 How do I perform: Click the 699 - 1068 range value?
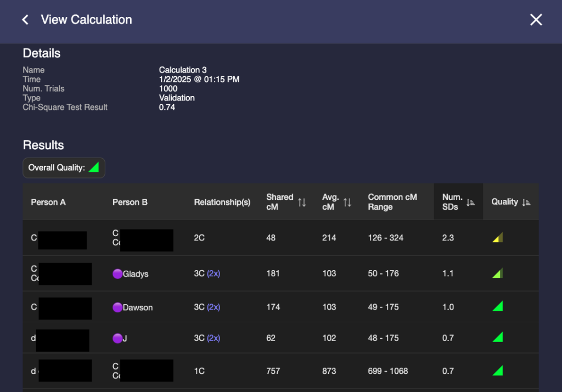[x=388, y=371]
